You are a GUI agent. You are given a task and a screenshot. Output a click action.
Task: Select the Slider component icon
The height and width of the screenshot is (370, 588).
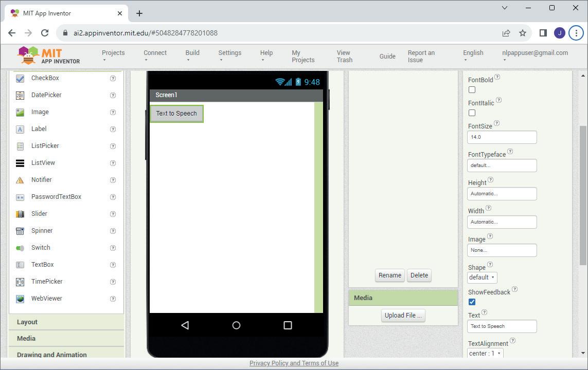coord(20,214)
